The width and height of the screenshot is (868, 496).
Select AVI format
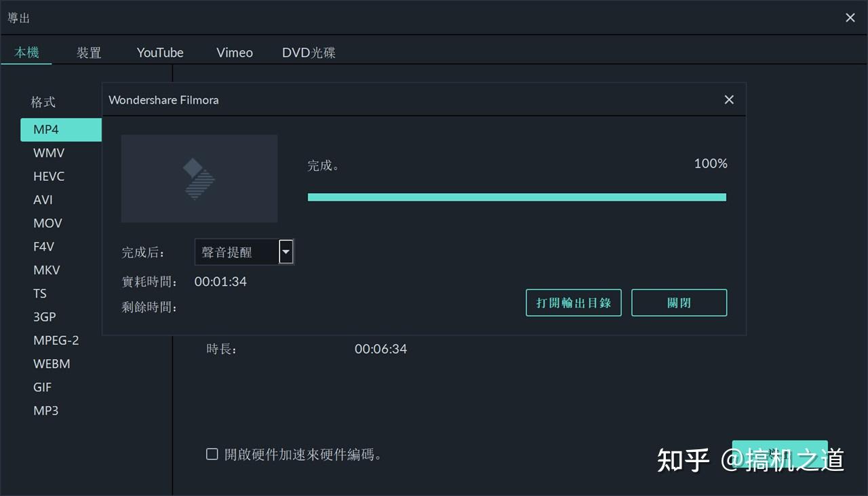tap(43, 200)
